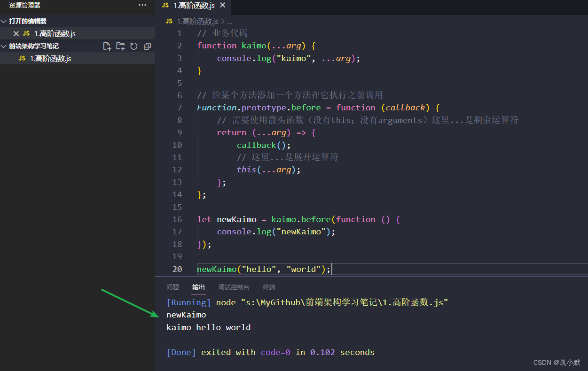Select the 输出 panel tab
This screenshot has width=588, height=371.
(x=198, y=287)
